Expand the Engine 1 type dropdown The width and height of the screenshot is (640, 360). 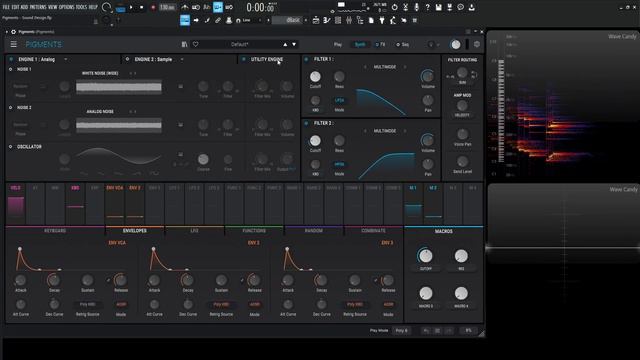pyautogui.click(x=66, y=59)
